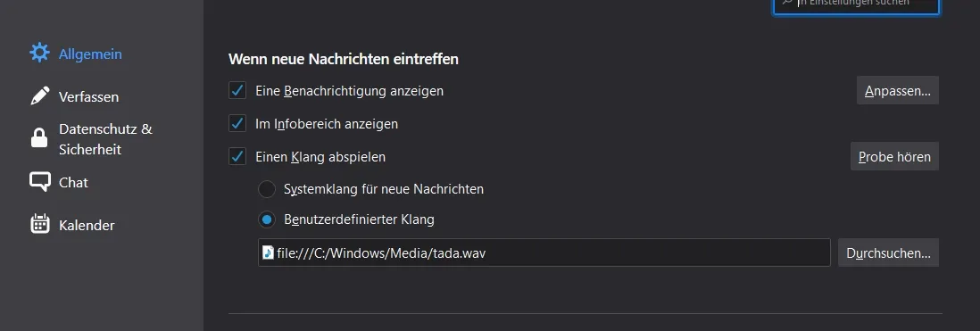Image resolution: width=980 pixels, height=331 pixels.
Task: Open the Verfassen settings category label
Action: point(88,96)
